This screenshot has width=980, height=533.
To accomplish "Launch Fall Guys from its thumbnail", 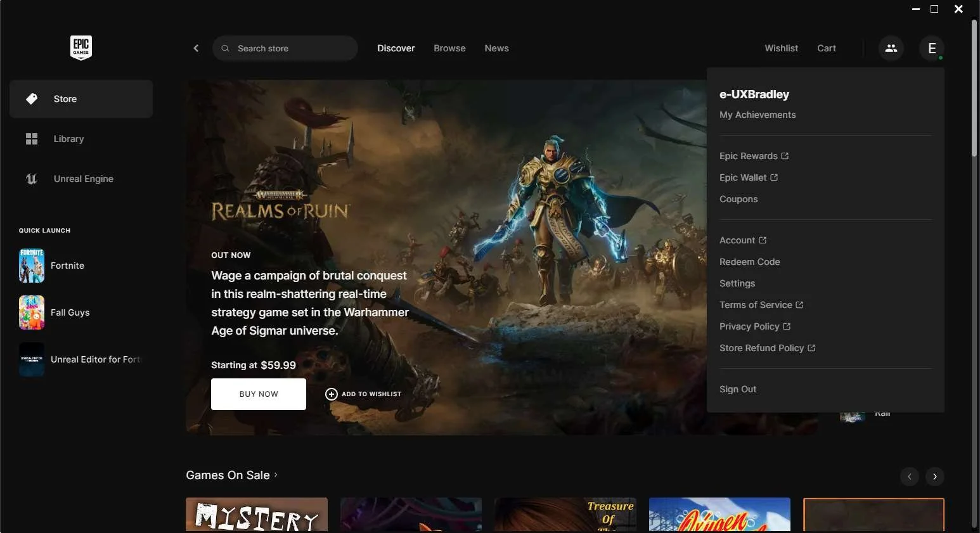I will click(32, 312).
